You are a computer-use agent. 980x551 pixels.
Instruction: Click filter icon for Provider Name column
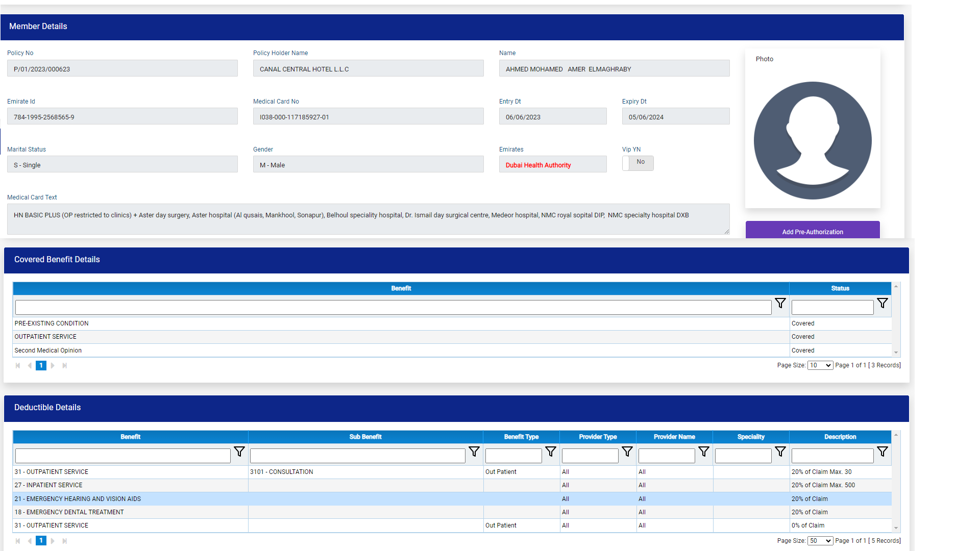coord(703,452)
